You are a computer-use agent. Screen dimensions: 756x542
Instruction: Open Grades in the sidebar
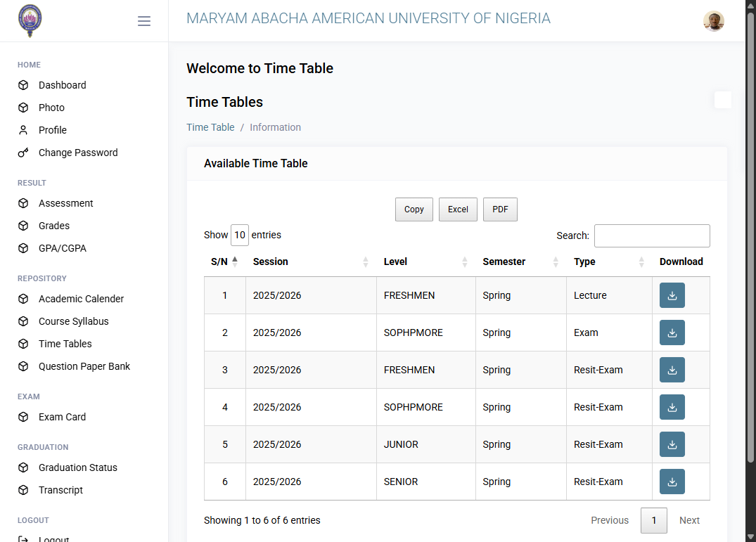point(54,226)
